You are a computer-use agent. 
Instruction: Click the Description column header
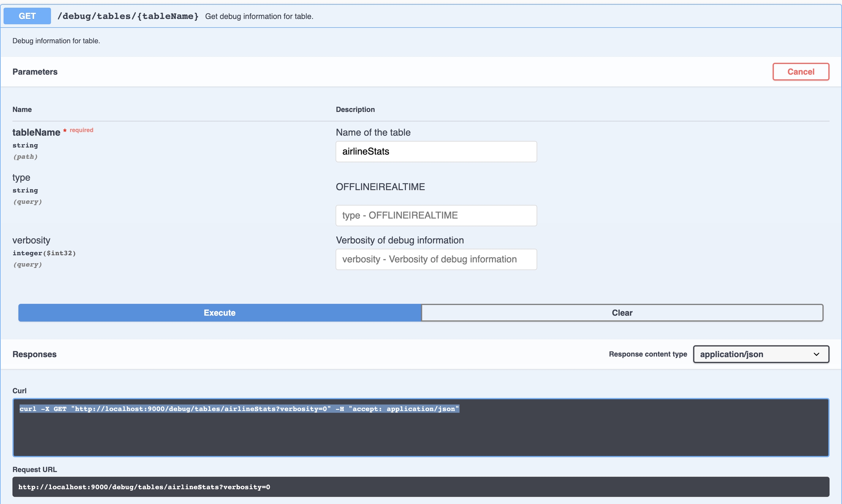(355, 110)
